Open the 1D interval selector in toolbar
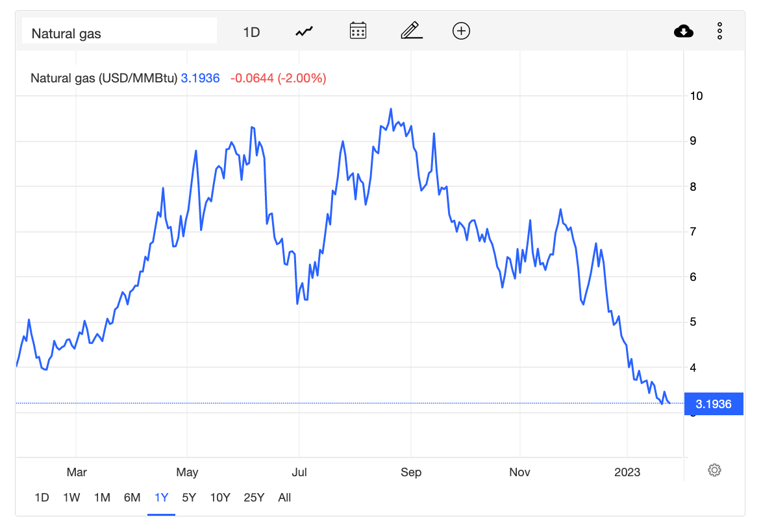 [x=251, y=32]
